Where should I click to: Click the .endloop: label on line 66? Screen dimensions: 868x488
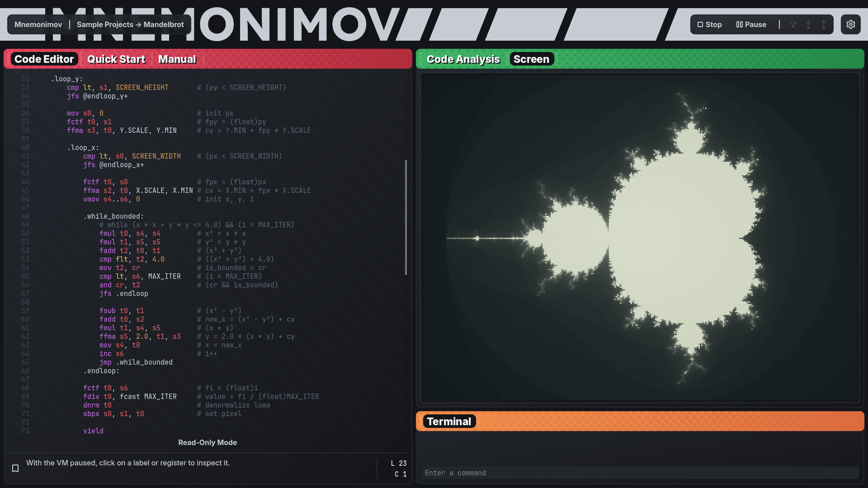101,371
